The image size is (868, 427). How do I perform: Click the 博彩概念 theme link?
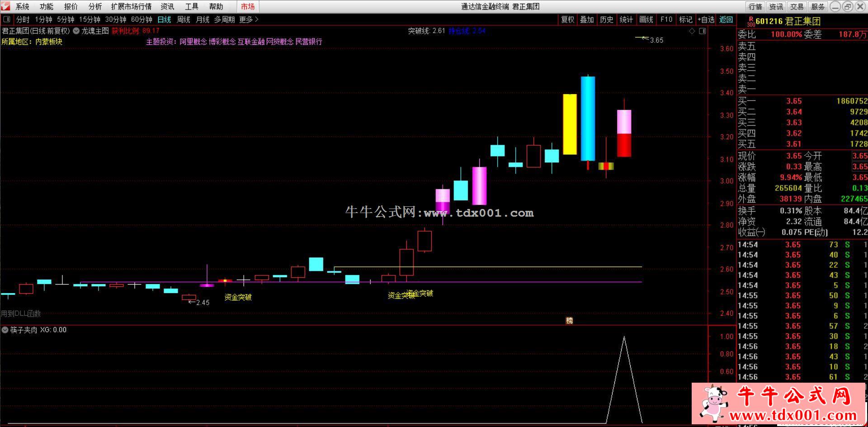pos(222,42)
